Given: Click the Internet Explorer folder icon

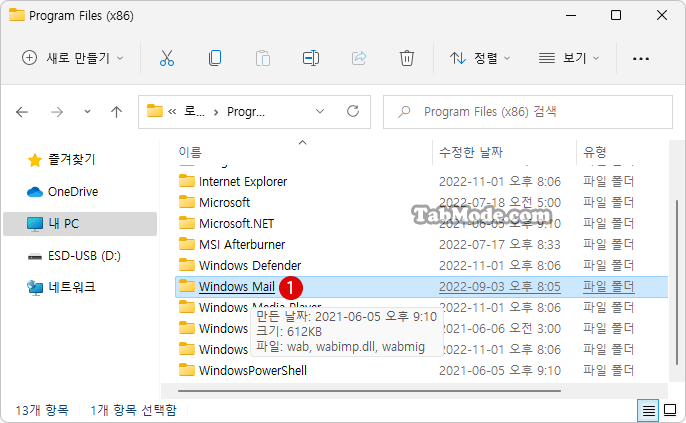Looking at the screenshot, I should click(x=187, y=181).
